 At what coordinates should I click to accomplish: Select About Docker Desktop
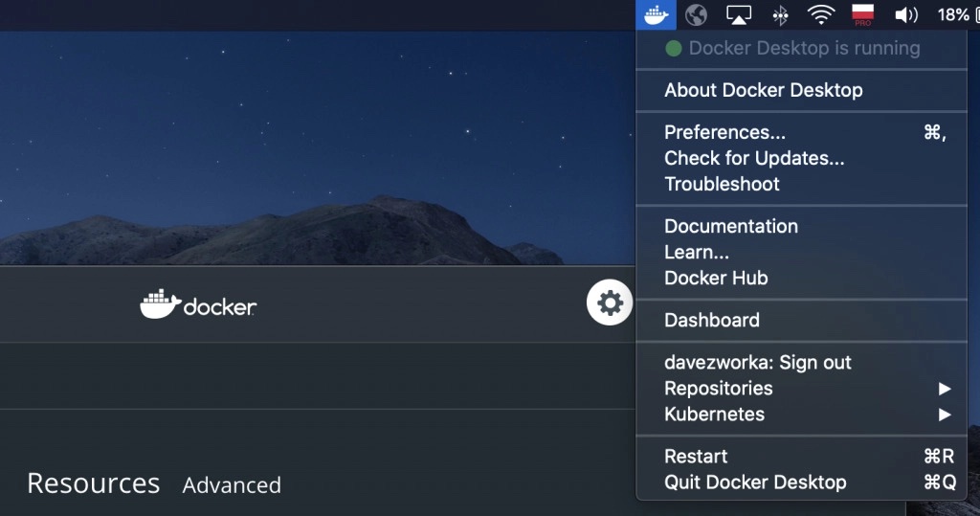tap(801, 90)
